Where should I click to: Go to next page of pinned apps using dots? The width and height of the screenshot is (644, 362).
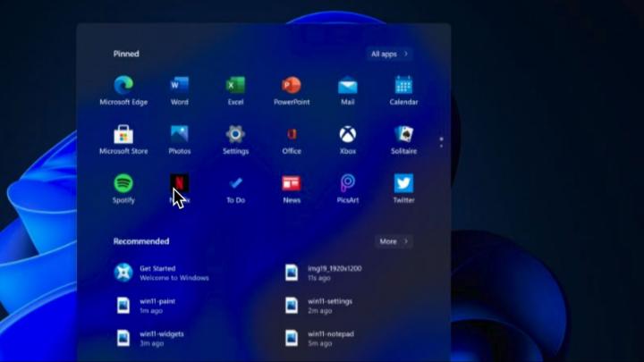tap(442, 146)
